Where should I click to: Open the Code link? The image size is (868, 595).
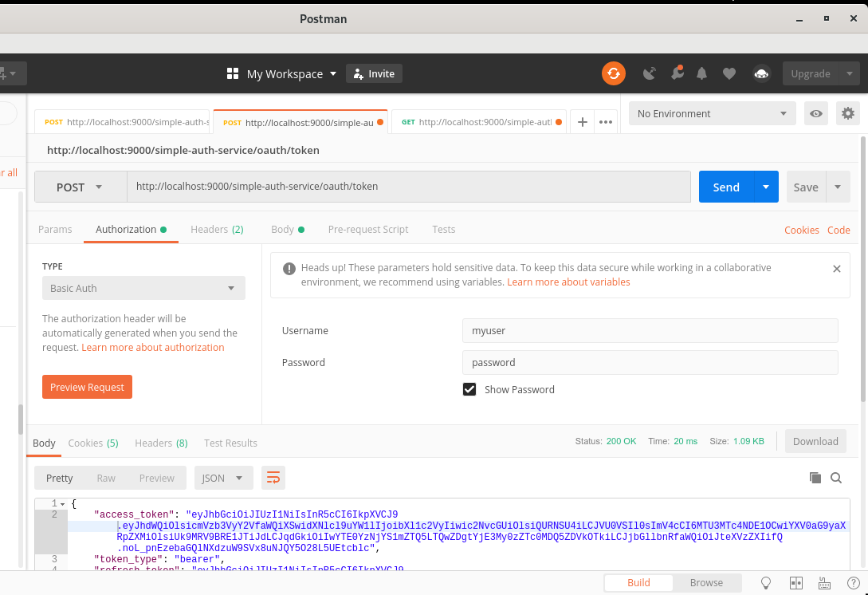click(839, 230)
